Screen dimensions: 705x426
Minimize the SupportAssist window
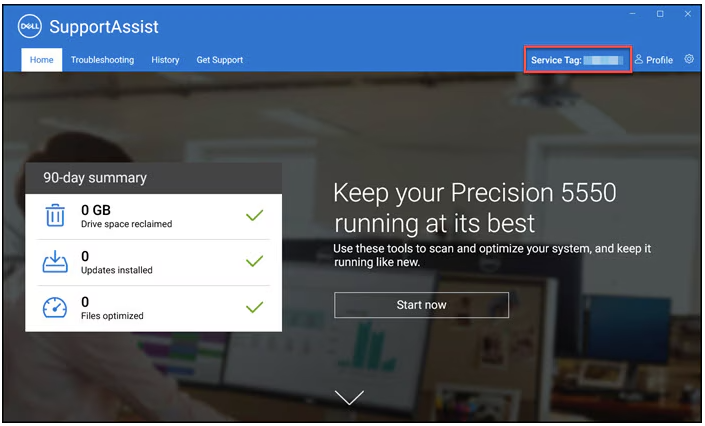[632, 14]
